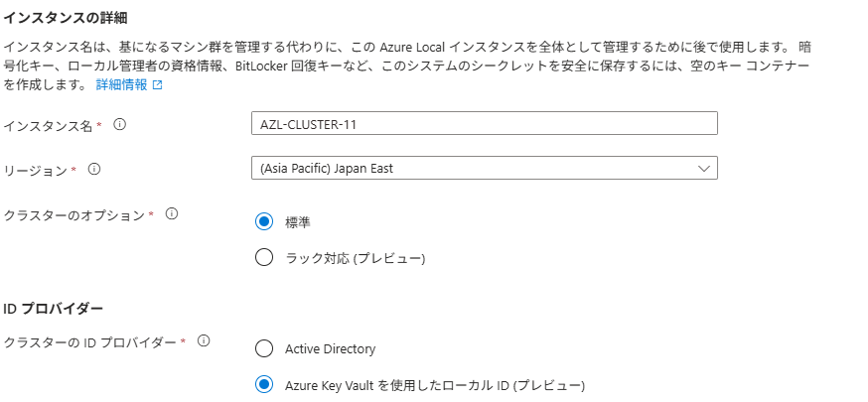Open the 詳細情報 link

coord(121,85)
